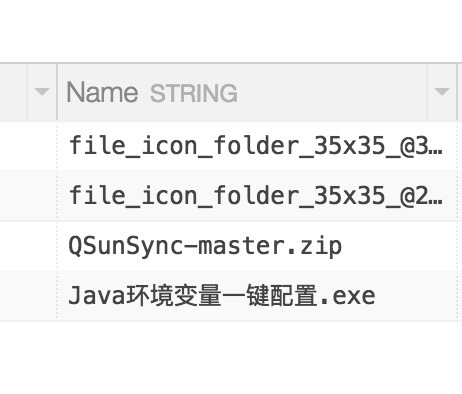The height and width of the screenshot is (394, 462).
Task: Click left-column cell beside QSunSync-master.zip
Action: click(x=28, y=246)
